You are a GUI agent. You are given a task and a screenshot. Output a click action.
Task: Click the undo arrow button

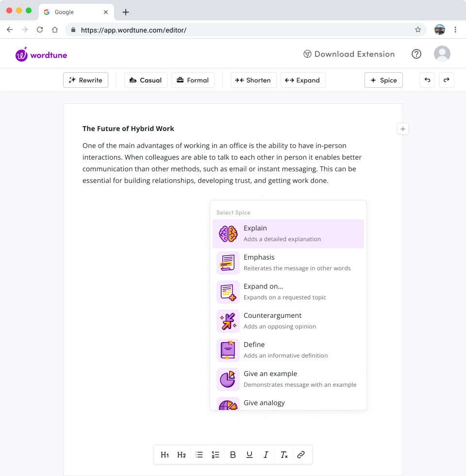427,80
